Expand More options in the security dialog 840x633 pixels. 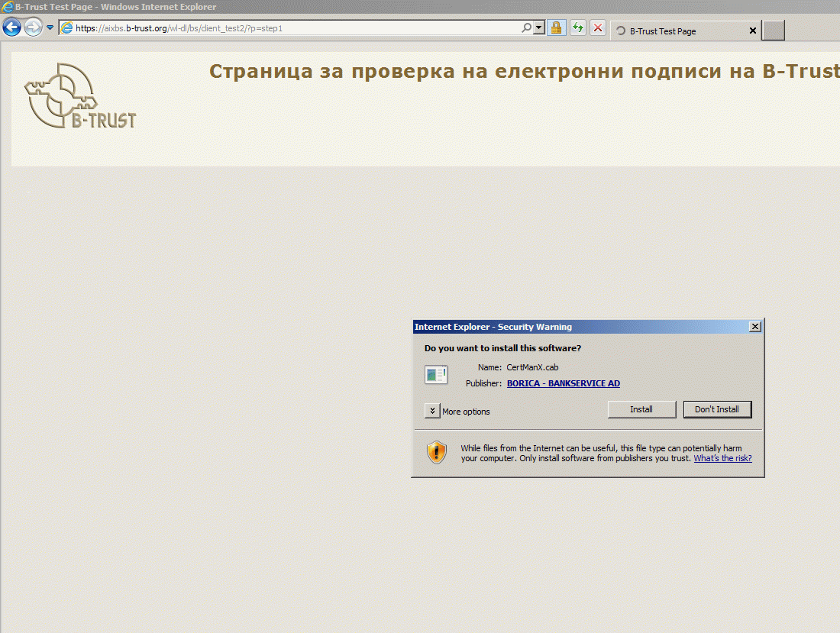click(432, 411)
